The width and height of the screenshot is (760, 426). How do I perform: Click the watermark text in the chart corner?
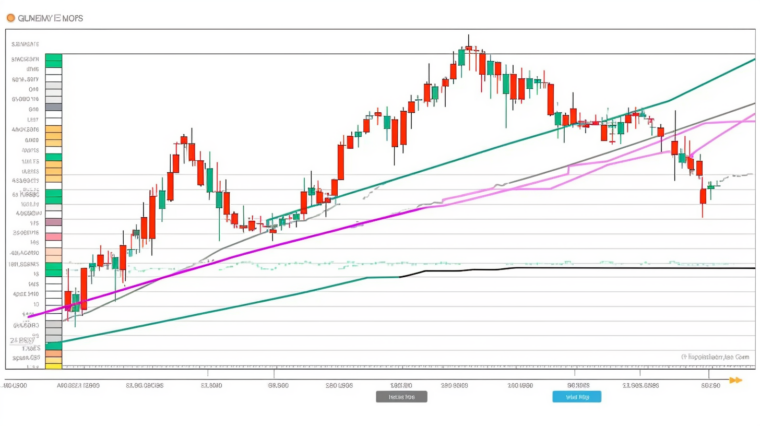716,356
